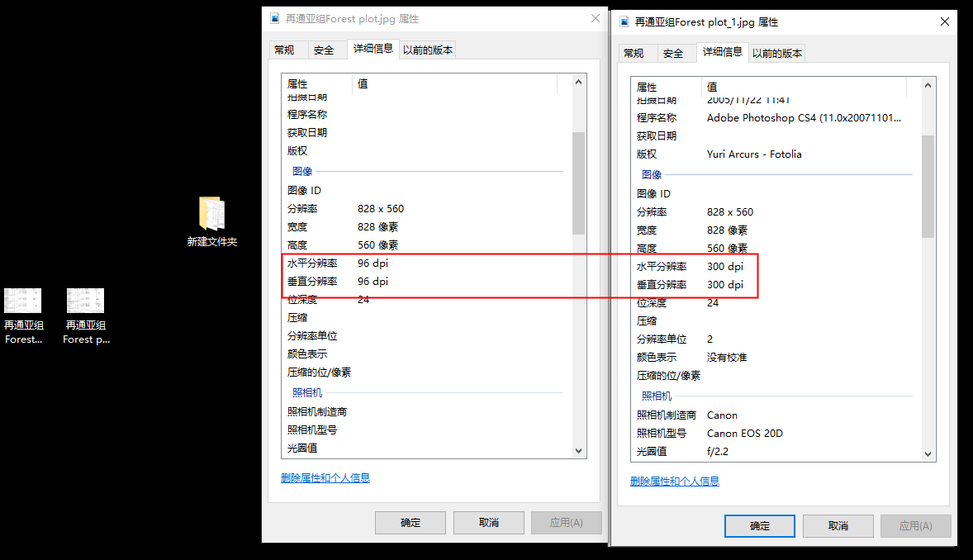Select 分辨率单位 row in Forest plot.jpg window
973x560 pixels.
[x=427, y=336]
